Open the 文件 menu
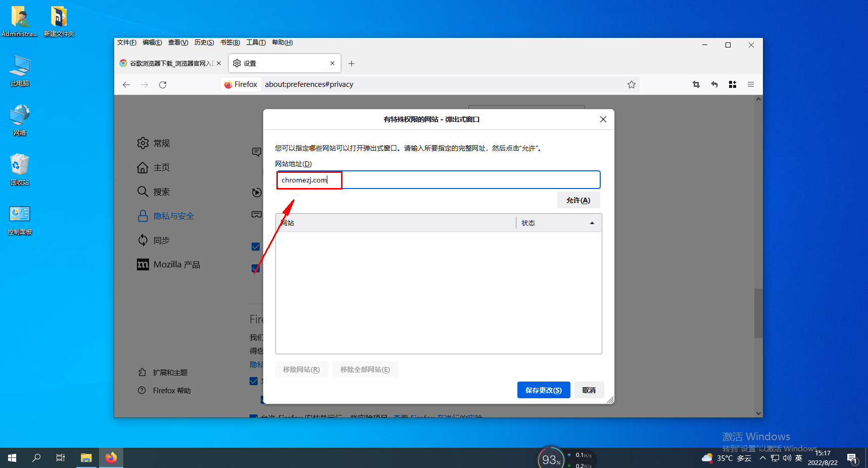 coord(127,42)
